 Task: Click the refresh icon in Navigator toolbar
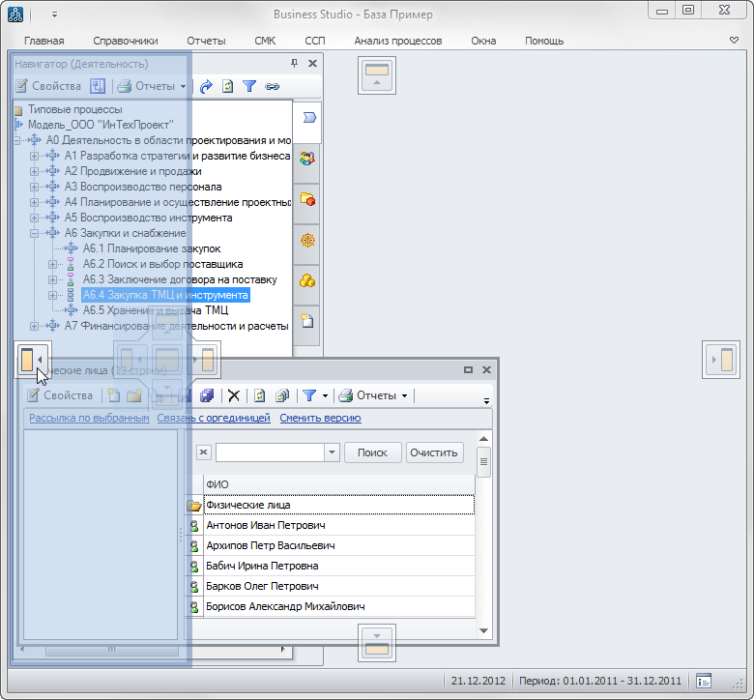228,86
